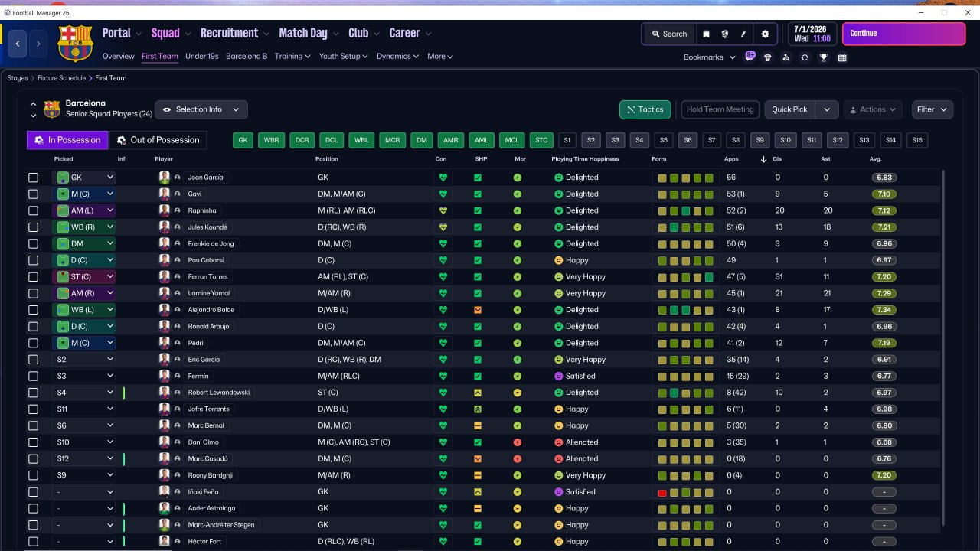Click the date and time 7/1/2026 box
This screenshot has width=980, height=551.
pyautogui.click(x=812, y=34)
